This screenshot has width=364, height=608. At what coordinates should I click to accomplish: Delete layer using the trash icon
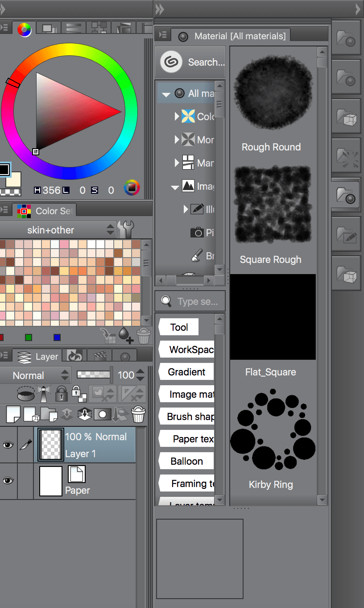click(138, 414)
